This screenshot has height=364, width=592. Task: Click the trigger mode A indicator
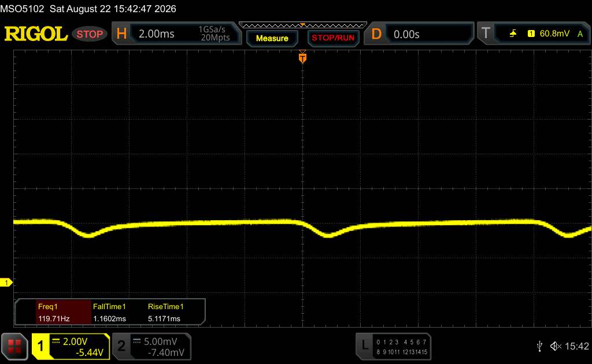[580, 34]
